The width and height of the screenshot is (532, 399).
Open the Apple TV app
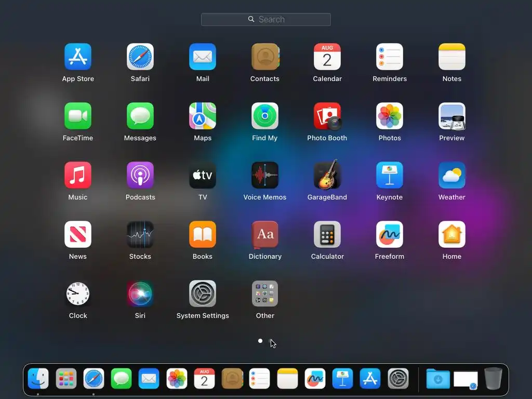tap(203, 175)
